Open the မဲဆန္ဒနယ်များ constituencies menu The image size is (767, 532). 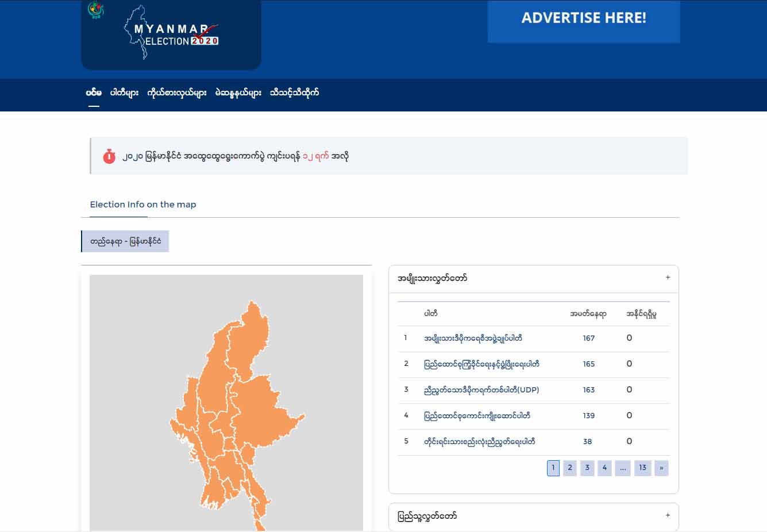[x=238, y=92]
